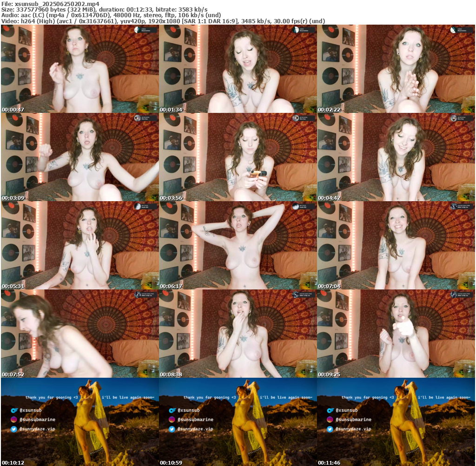Click the Twitter bird icon in the 00:10:12 frame
Viewport: 476px width, 466px height.
click(14, 429)
